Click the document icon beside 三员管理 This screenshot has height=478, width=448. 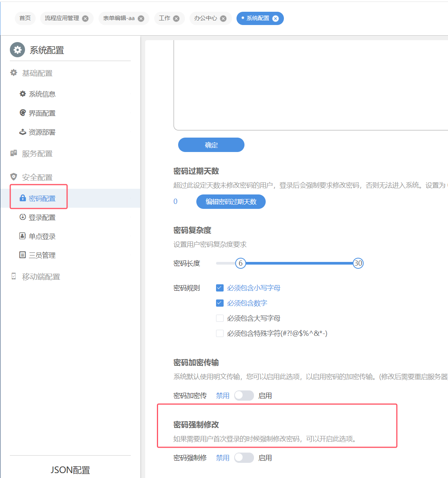click(x=22, y=255)
